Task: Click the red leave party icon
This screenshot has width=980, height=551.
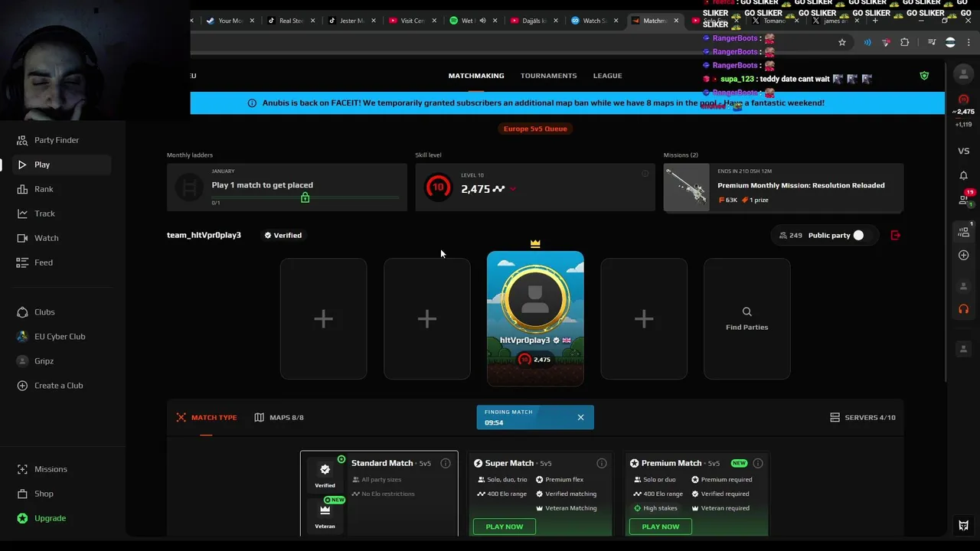Action: coord(895,236)
